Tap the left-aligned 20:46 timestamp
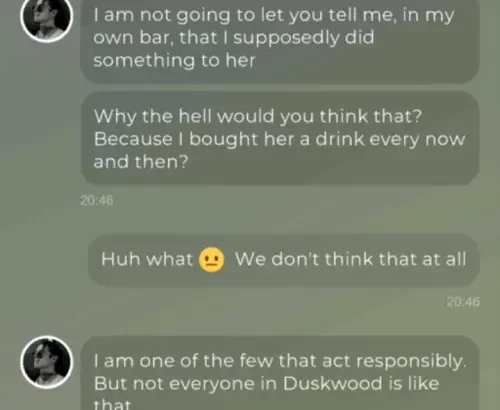Viewport: 500px width, 410px height. (97, 200)
